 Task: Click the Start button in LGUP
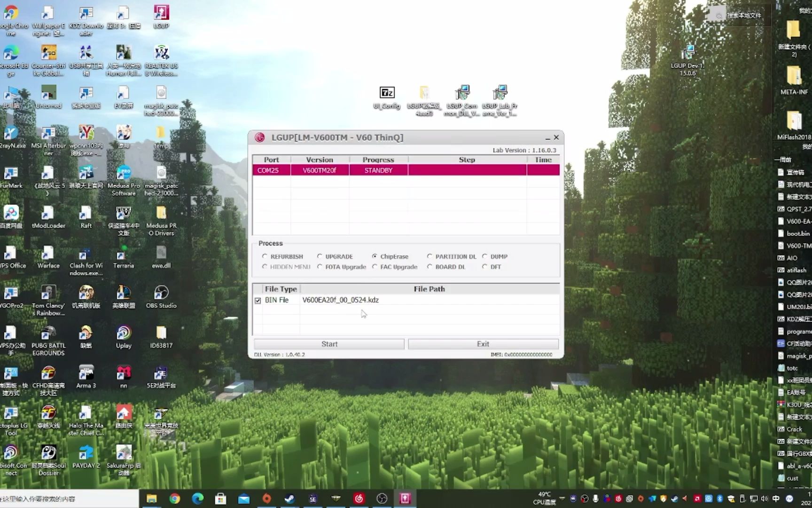[329, 344]
